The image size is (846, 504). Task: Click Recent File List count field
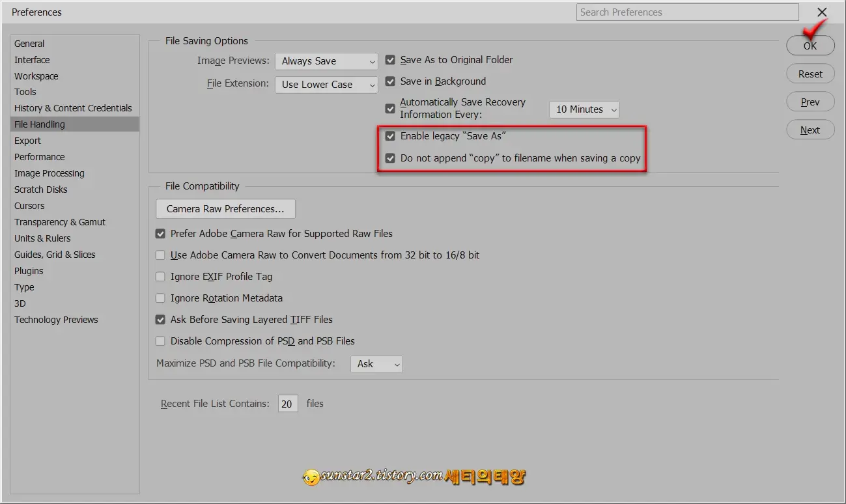click(287, 404)
